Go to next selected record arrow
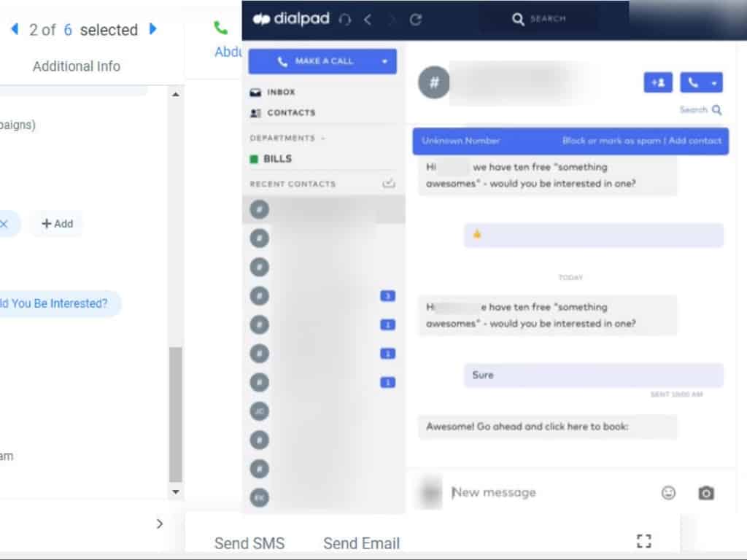 [x=152, y=29]
